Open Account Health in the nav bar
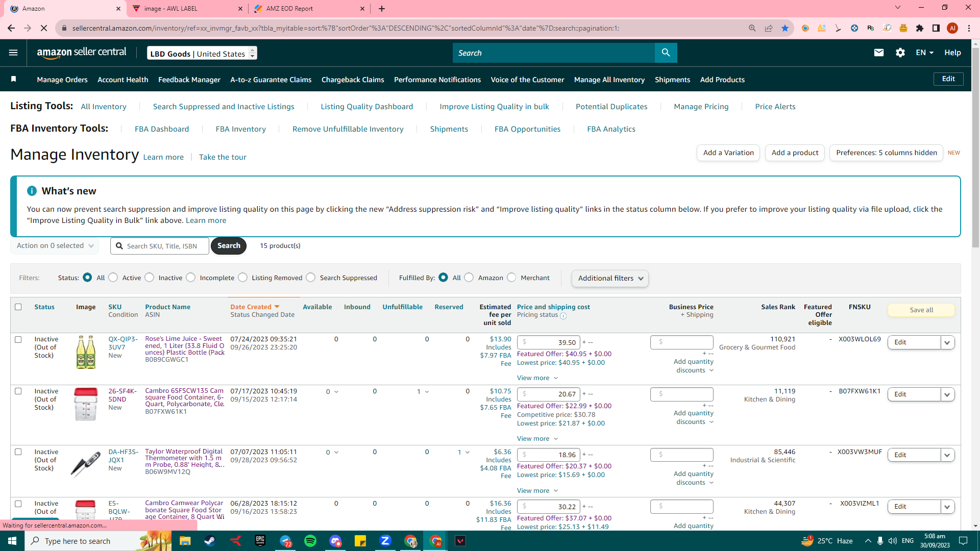 tap(123, 80)
